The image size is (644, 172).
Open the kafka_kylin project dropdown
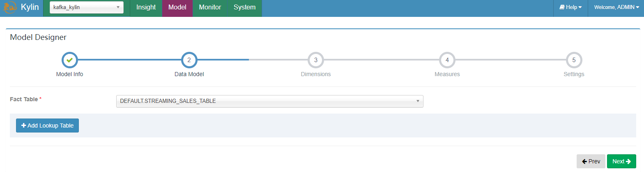coord(87,7)
